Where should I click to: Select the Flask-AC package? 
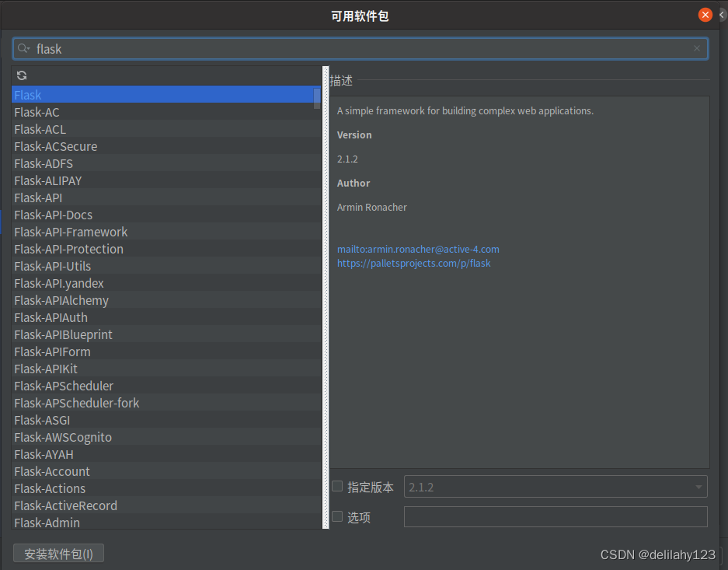pyautogui.click(x=166, y=112)
